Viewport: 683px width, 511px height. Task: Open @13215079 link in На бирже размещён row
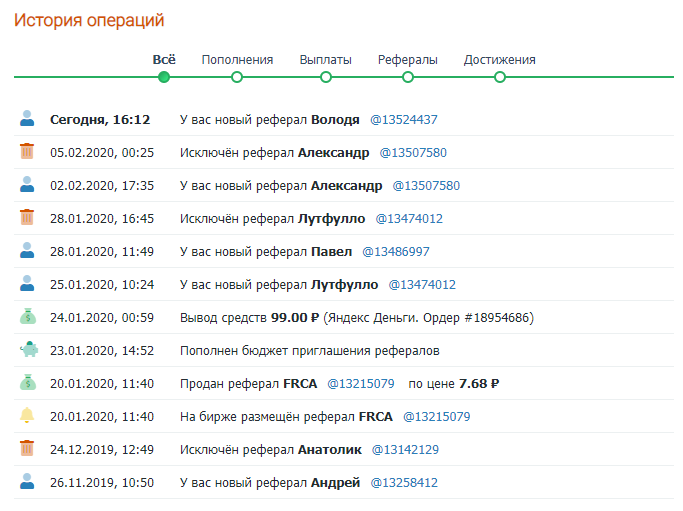pos(436,416)
